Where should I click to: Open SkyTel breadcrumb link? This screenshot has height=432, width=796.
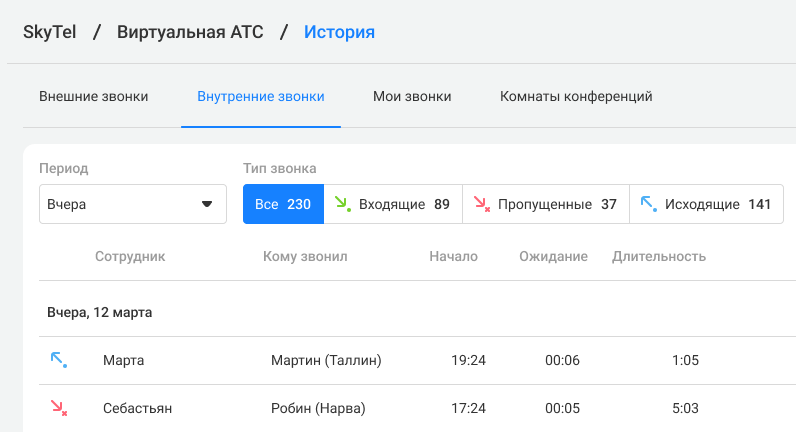coord(50,32)
